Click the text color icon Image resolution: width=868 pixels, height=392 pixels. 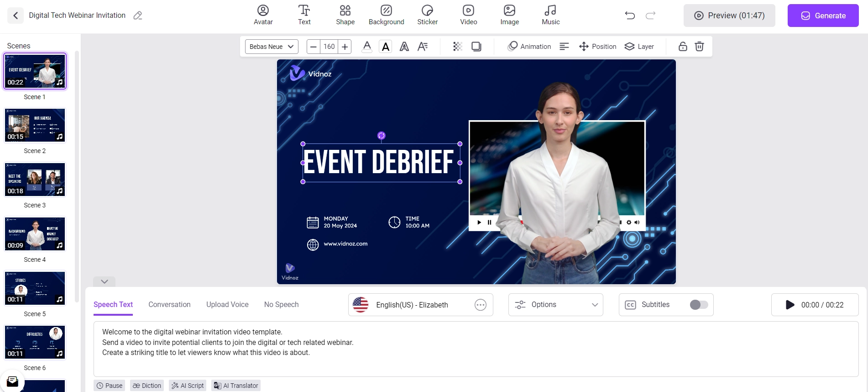click(x=367, y=47)
